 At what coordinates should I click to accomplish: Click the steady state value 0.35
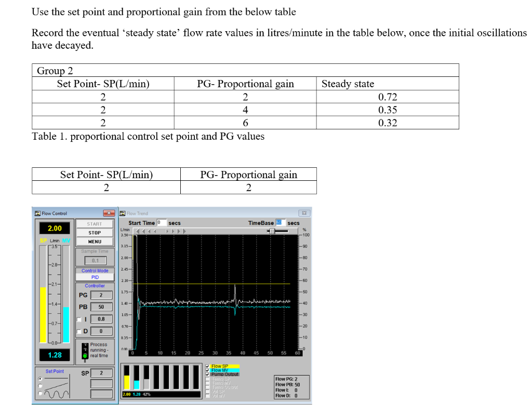pyautogui.click(x=388, y=110)
